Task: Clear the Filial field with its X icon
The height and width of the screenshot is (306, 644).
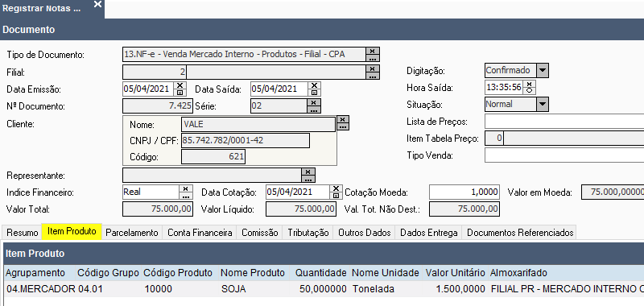Action: coord(372,68)
